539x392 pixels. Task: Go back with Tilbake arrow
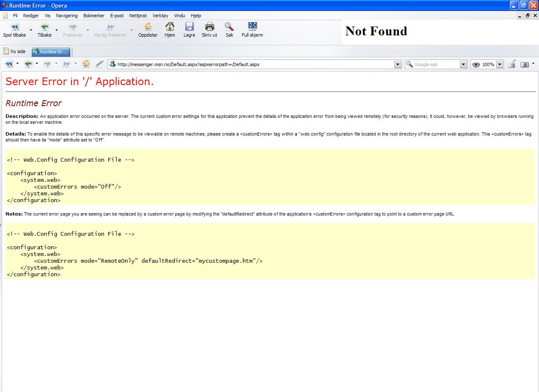pyautogui.click(x=44, y=27)
